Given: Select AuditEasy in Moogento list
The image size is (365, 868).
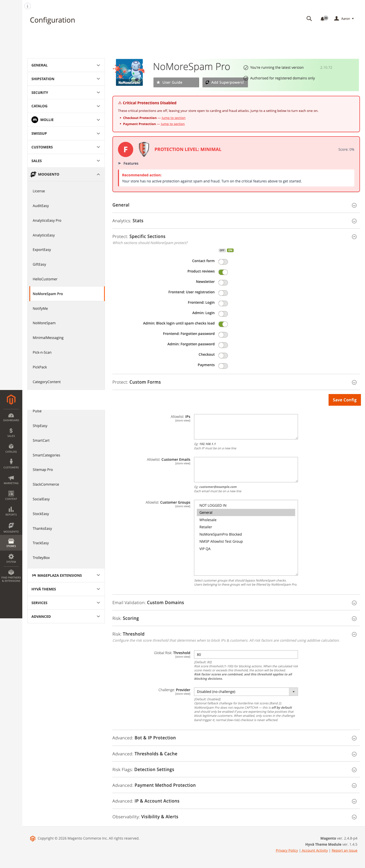Looking at the screenshot, I should (41, 206).
